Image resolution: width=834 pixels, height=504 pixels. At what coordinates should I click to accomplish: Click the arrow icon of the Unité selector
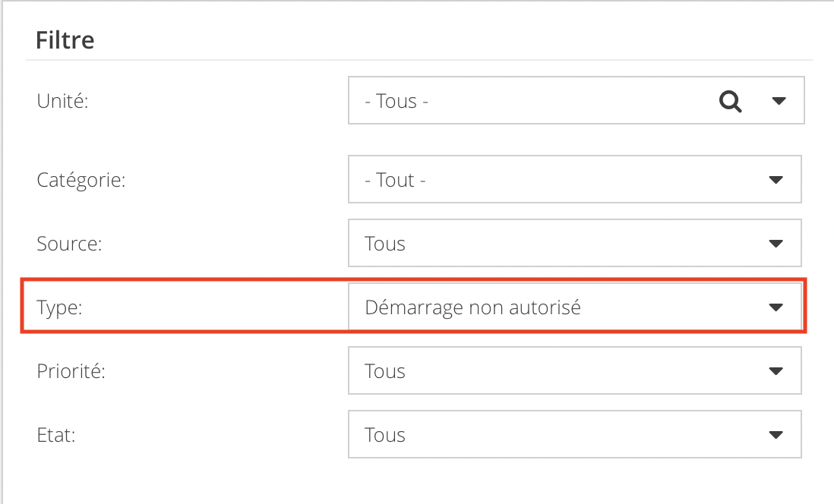pyautogui.click(x=779, y=101)
